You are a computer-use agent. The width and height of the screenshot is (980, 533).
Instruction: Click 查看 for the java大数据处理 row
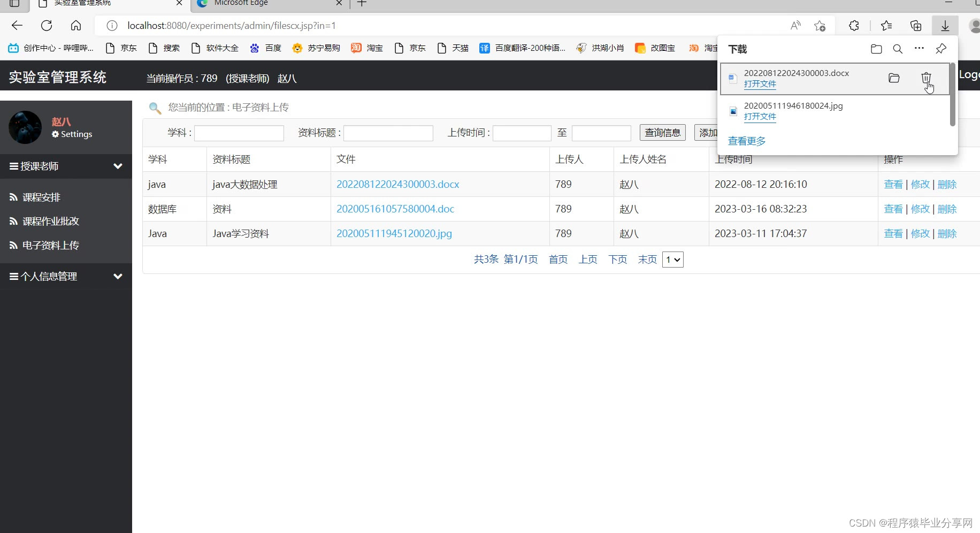click(893, 185)
